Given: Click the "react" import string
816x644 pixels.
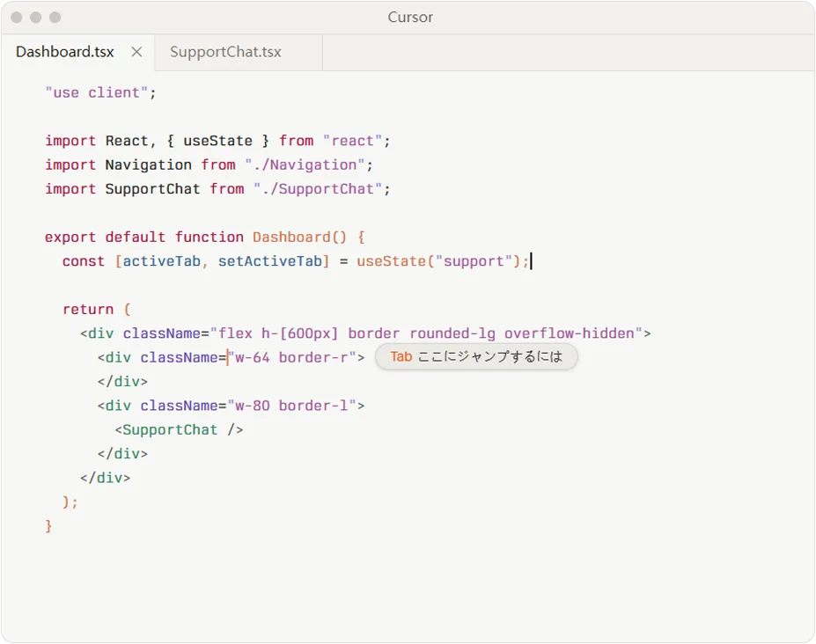Looking at the screenshot, I should (x=353, y=141).
